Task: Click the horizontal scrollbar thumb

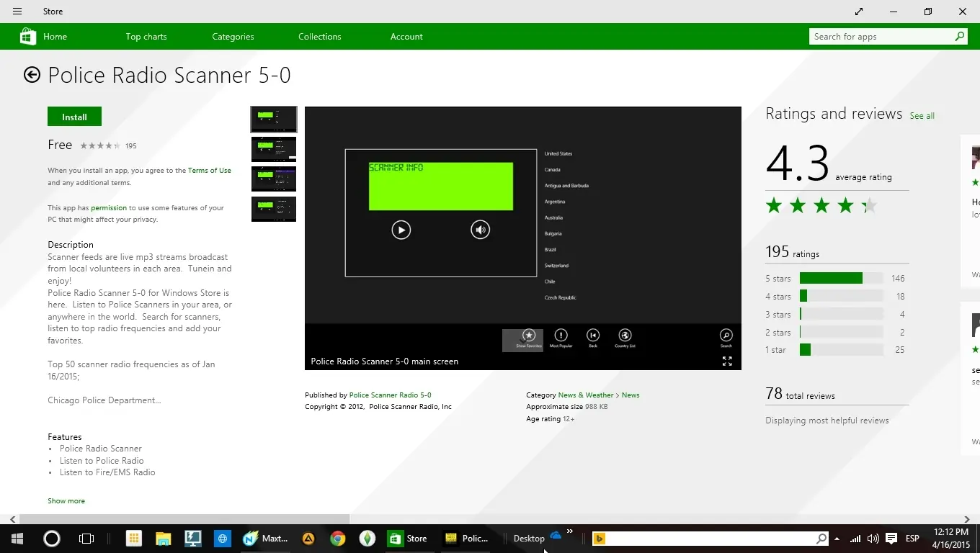Action: (184, 519)
